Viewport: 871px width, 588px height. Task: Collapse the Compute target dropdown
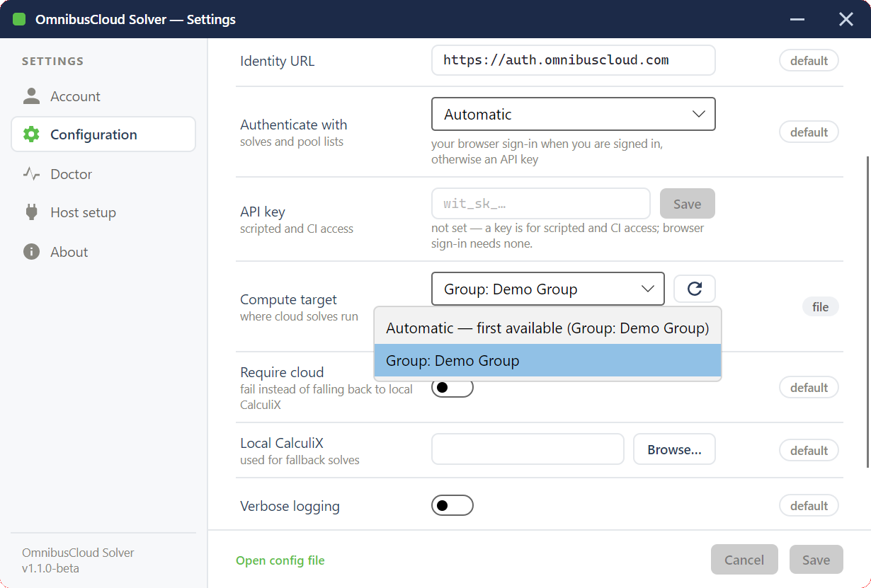(x=548, y=289)
